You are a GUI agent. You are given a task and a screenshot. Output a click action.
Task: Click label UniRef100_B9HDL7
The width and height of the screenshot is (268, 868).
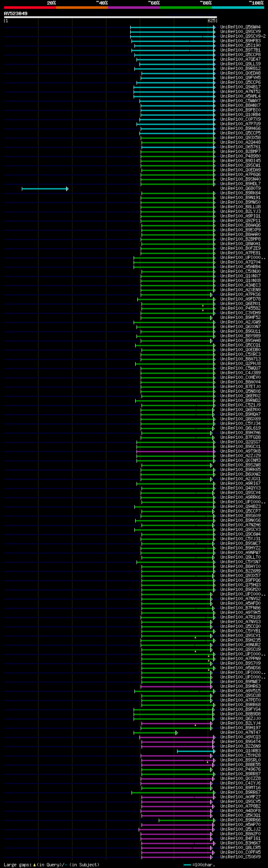pos(240,184)
